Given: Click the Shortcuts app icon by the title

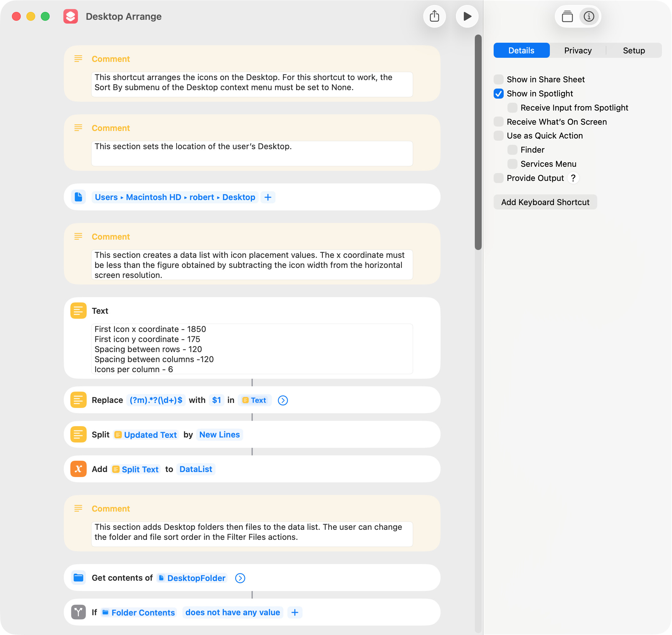Looking at the screenshot, I should coord(70,16).
